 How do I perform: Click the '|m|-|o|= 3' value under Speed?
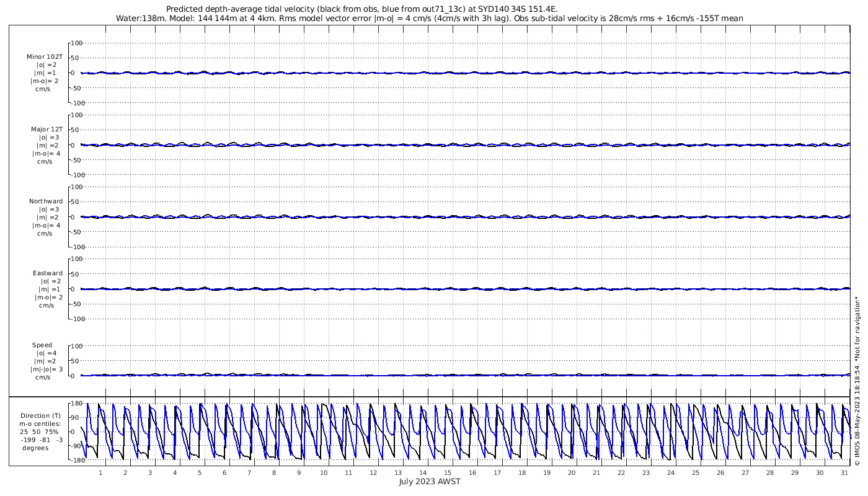(x=46, y=370)
